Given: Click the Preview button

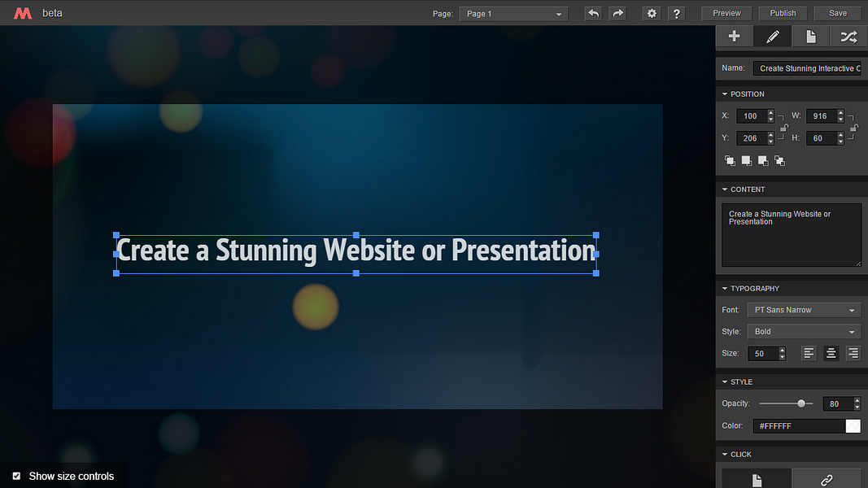Looking at the screenshot, I should pos(726,13).
